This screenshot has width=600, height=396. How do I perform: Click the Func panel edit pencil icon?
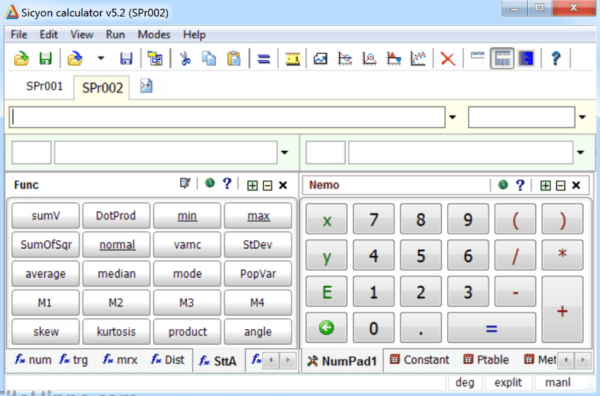[x=185, y=184]
